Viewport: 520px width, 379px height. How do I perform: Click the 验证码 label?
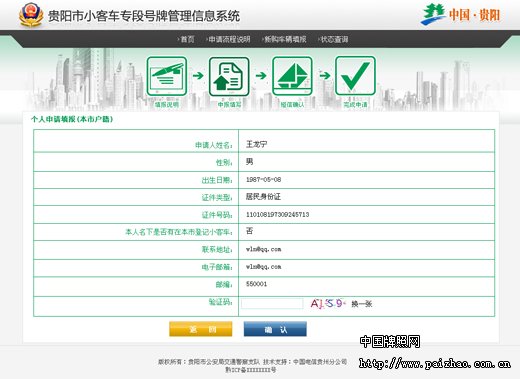220,302
